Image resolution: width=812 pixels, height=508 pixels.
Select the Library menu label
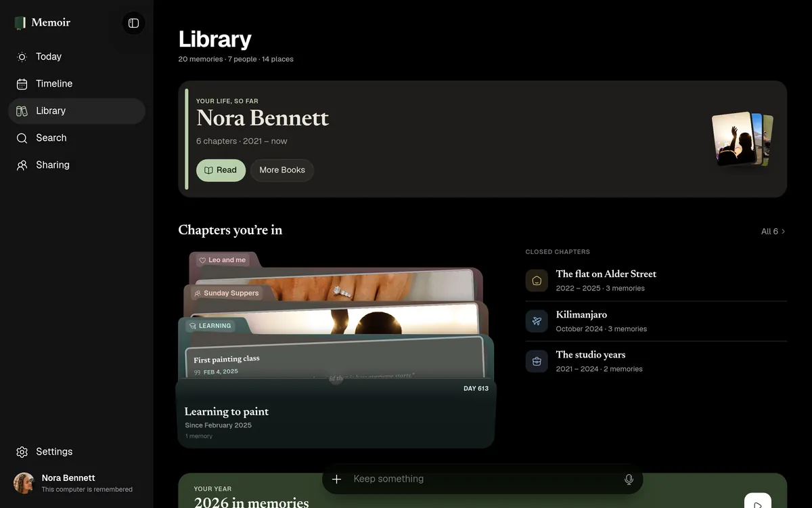click(51, 111)
